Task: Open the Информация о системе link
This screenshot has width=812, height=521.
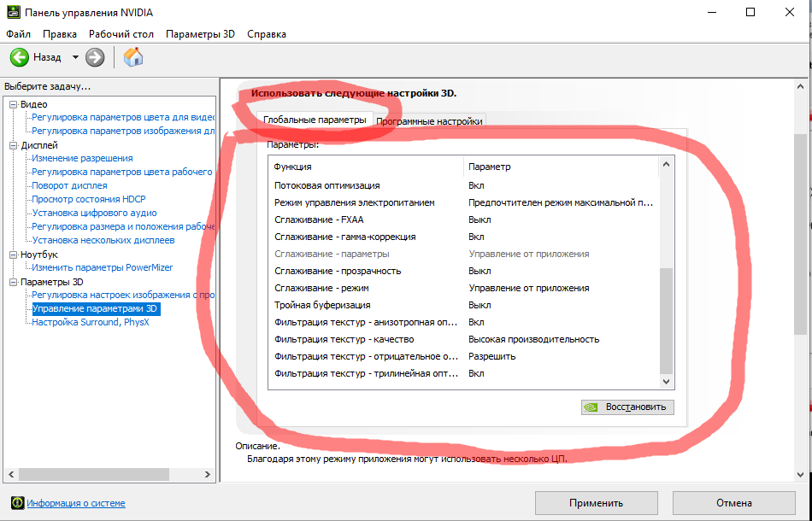Action: click(76, 503)
